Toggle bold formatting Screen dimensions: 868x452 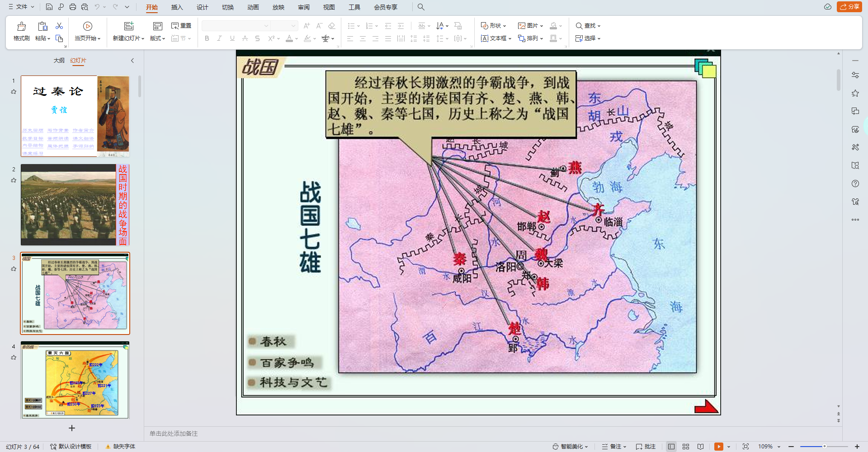pyautogui.click(x=207, y=38)
